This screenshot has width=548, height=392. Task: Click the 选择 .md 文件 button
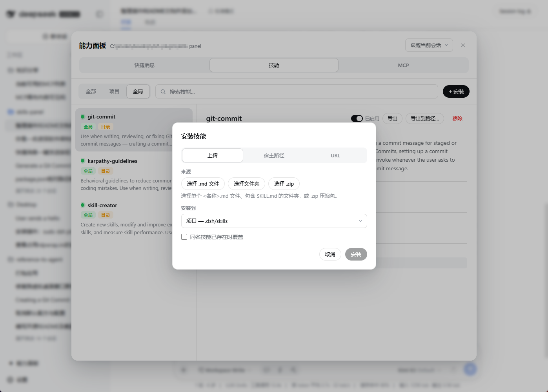203,184
